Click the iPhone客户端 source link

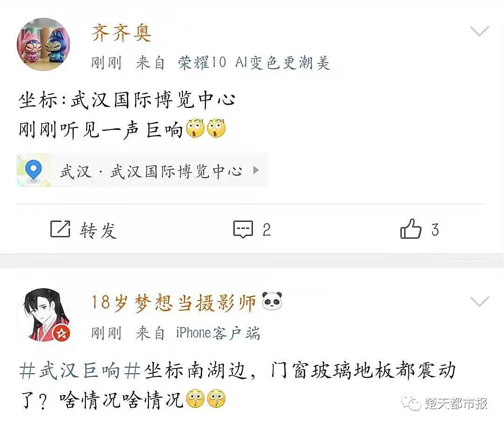218,333
